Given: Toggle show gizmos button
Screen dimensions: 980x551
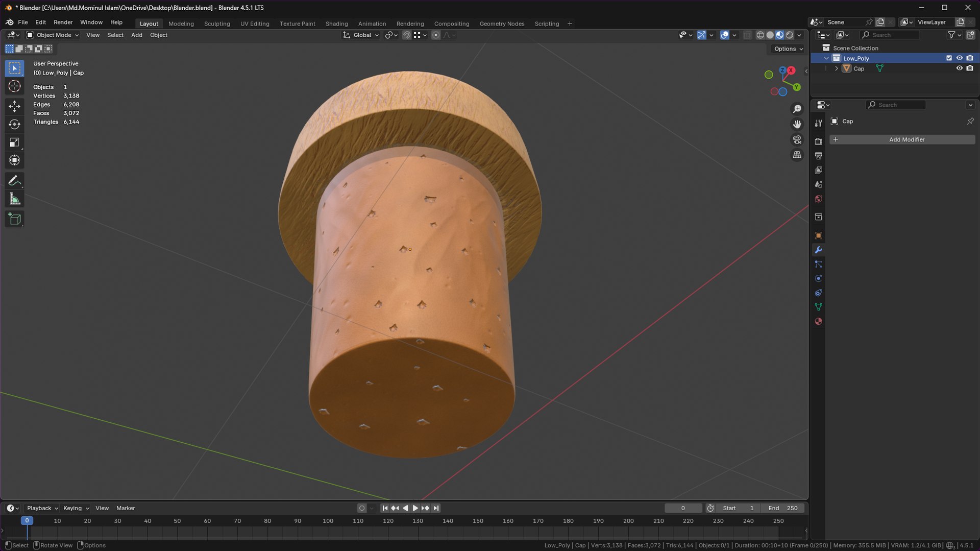Looking at the screenshot, I should click(x=702, y=35).
